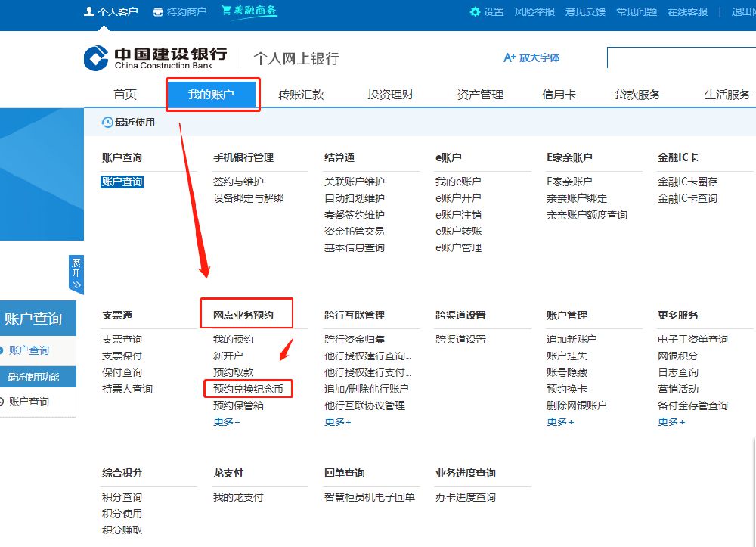The image size is (756, 547).
Task: Open 风险举报 in top bar
Action: 534,11
